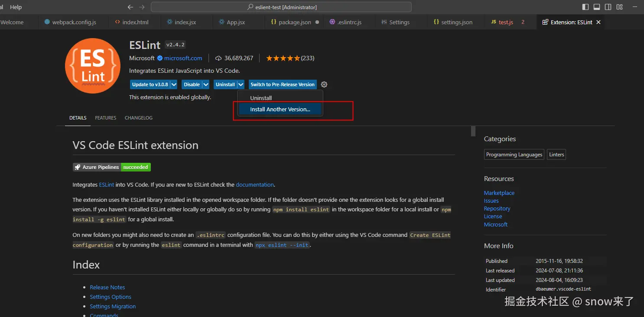Open Customize Layout icon
This screenshot has height=317, width=644.
(x=620, y=7)
